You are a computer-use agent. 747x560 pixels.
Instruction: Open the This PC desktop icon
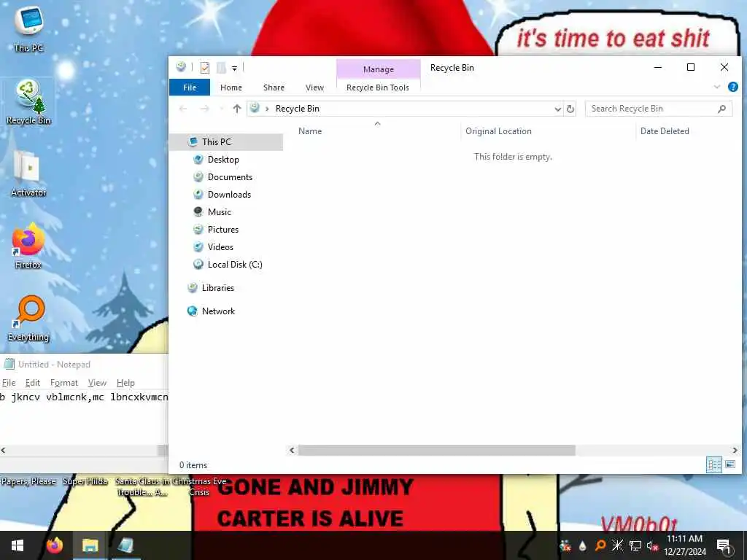click(x=28, y=28)
